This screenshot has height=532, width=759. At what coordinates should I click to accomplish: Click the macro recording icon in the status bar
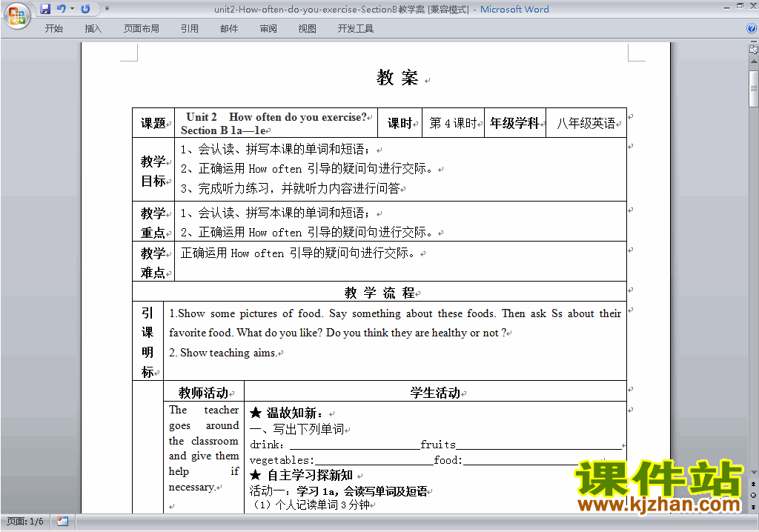(x=62, y=522)
